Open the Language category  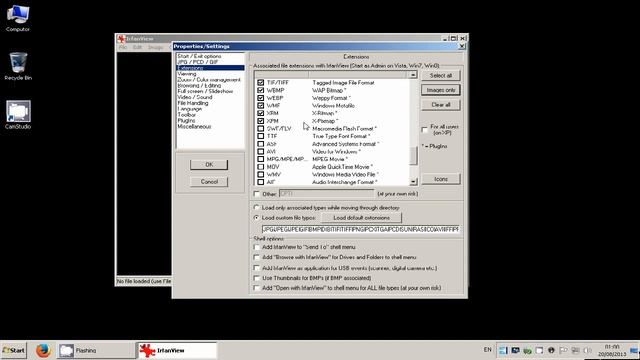189,109
